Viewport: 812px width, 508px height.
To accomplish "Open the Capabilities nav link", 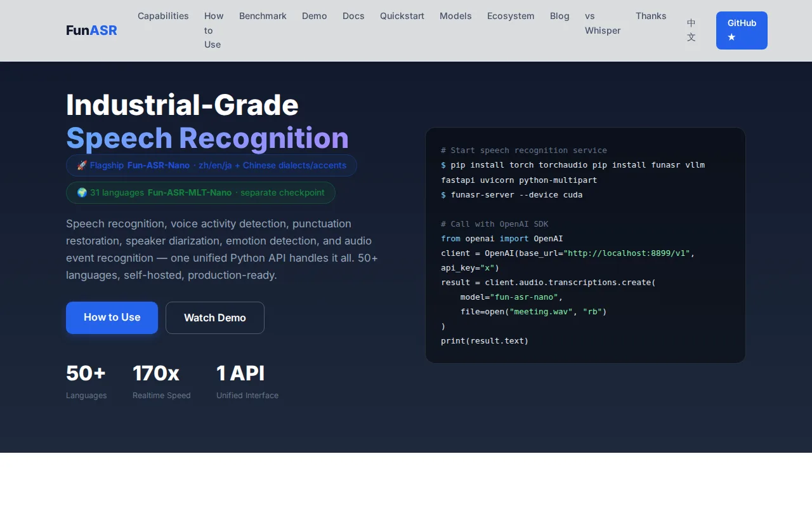I will click(163, 16).
